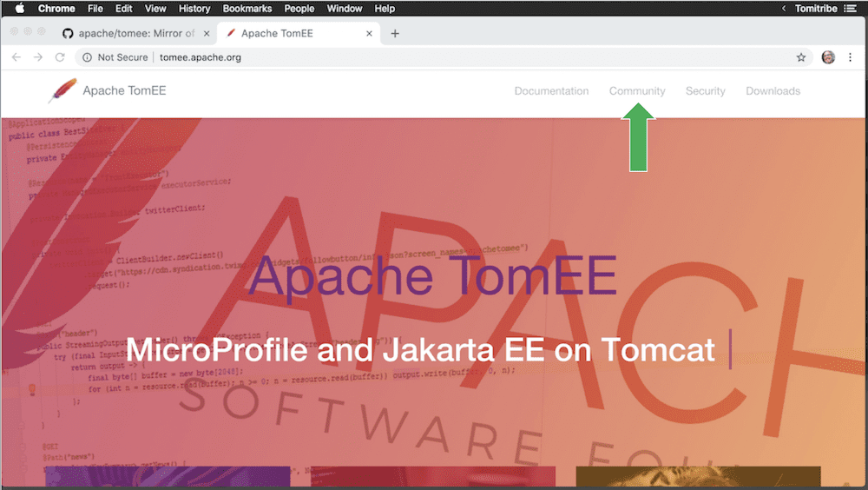Open the People menu
Screen dimensions: 868x490
coord(299,9)
